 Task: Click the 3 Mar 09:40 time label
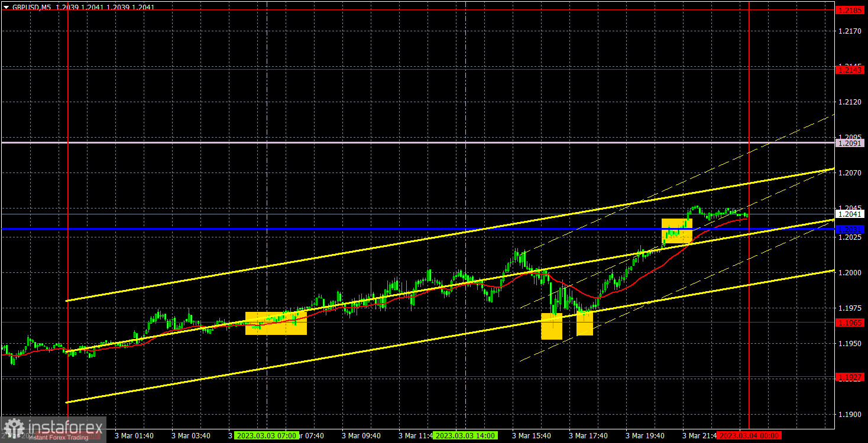tap(361, 435)
